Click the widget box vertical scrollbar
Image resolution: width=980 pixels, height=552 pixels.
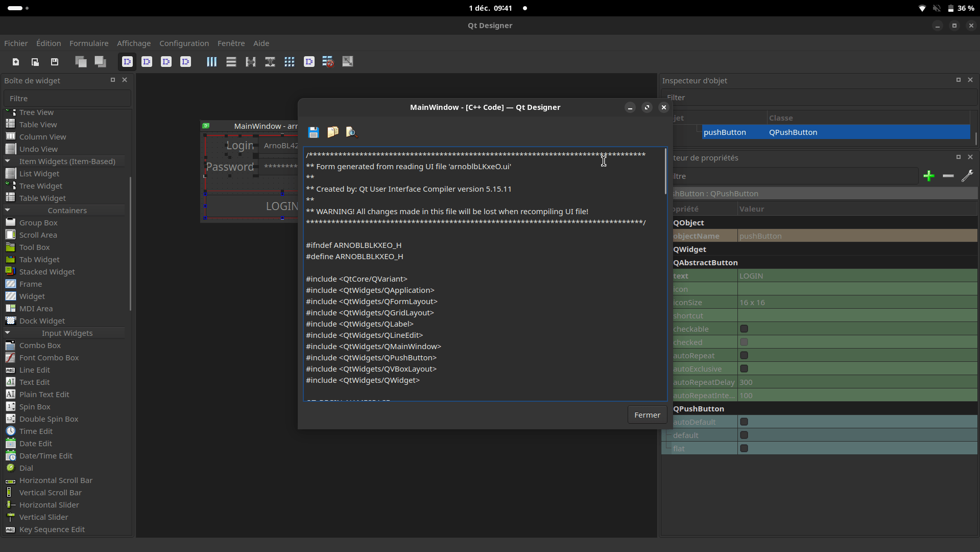[x=131, y=243]
